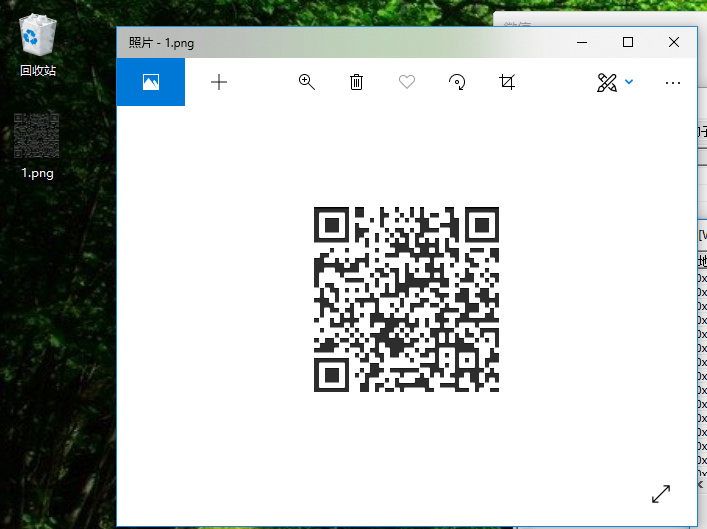Image resolution: width=707 pixels, height=529 pixels.
Task: Delete the photo with trash icon
Action: click(x=356, y=82)
